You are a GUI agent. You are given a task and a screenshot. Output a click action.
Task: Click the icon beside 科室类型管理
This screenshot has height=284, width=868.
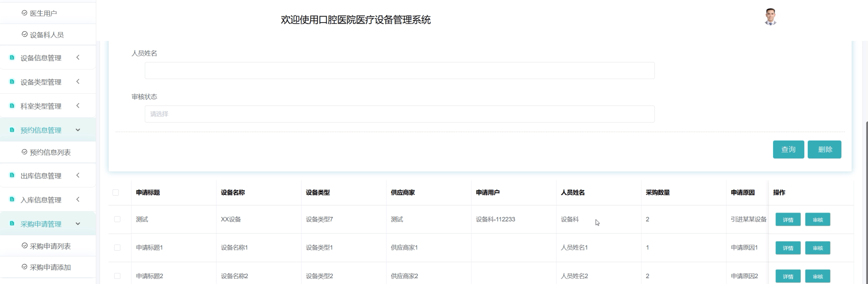[x=12, y=106]
